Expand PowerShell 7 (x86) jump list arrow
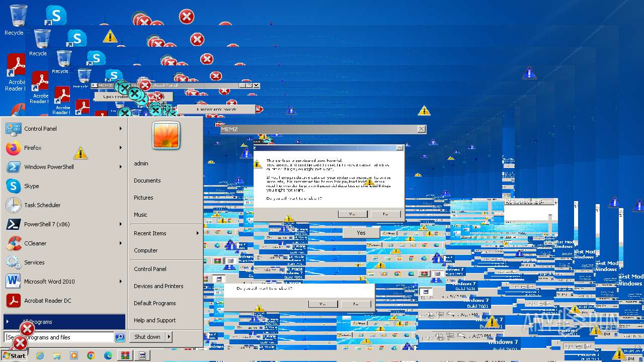The image size is (644, 362). [121, 224]
